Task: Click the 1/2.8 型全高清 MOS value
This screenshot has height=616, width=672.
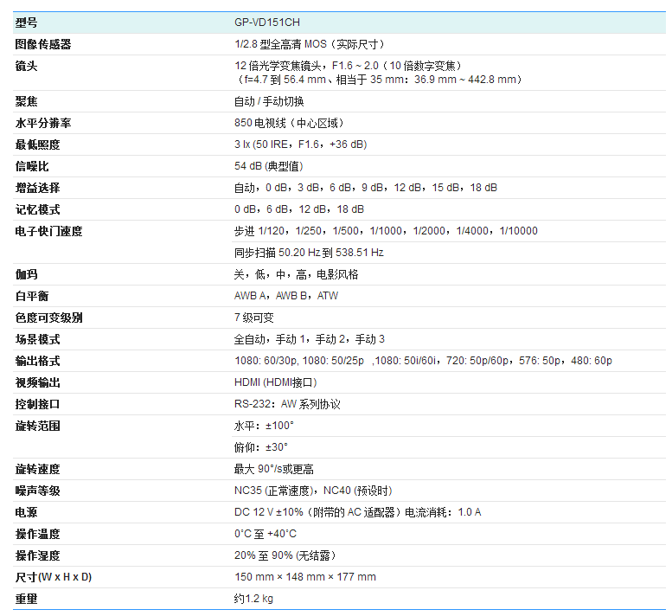Action: [310, 44]
